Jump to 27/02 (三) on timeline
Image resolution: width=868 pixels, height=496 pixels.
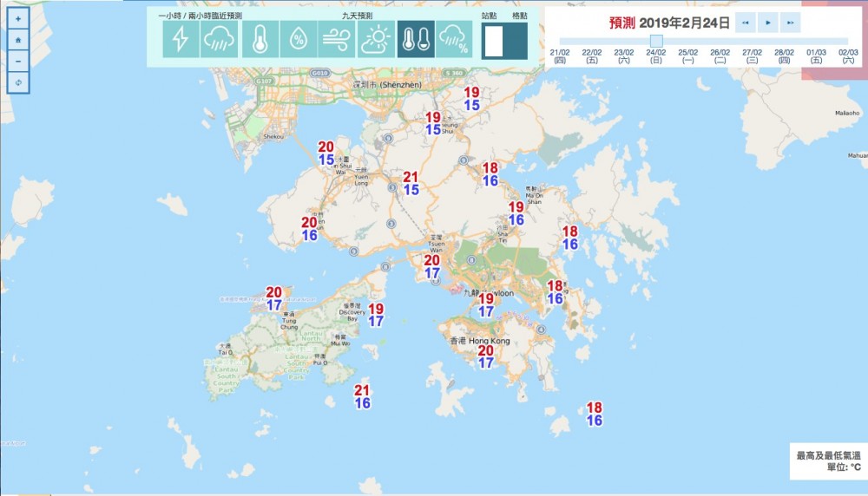point(753,55)
